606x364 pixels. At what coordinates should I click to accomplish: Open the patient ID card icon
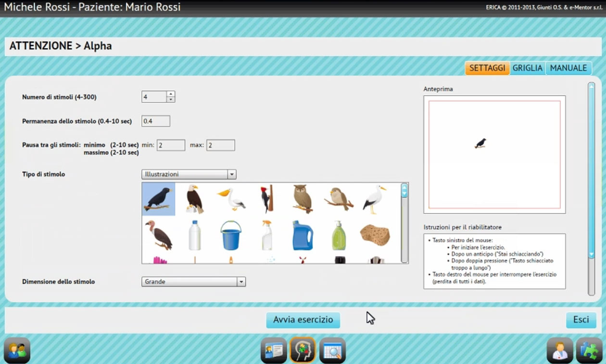tap(274, 350)
